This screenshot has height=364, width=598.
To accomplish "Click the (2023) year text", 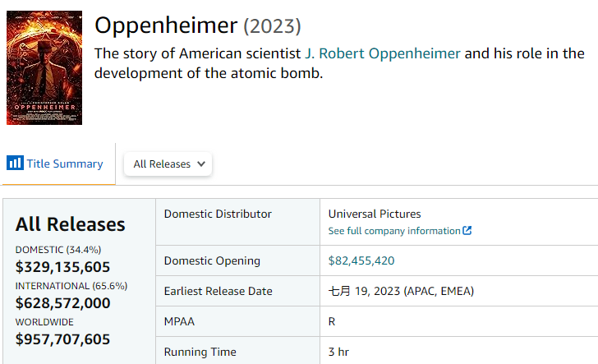I will coord(273,26).
